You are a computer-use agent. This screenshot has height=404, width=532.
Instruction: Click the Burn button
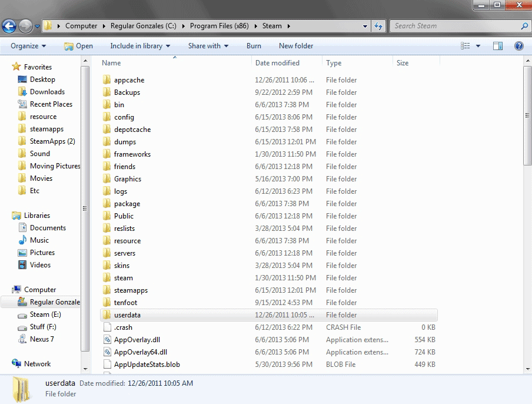254,46
